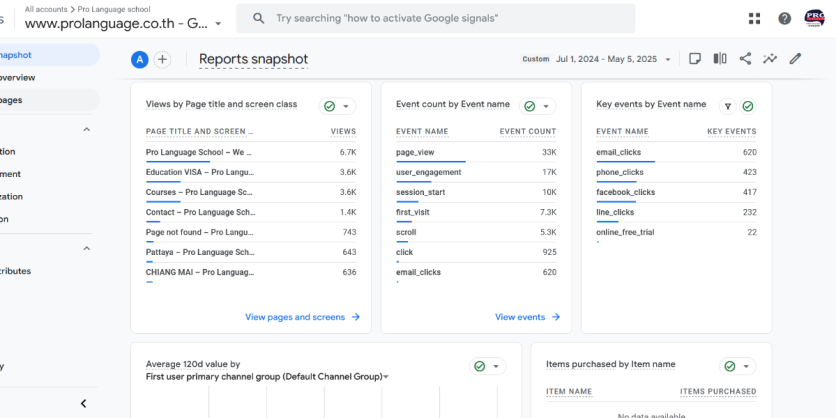Open the Google apps grid icon

click(x=754, y=19)
